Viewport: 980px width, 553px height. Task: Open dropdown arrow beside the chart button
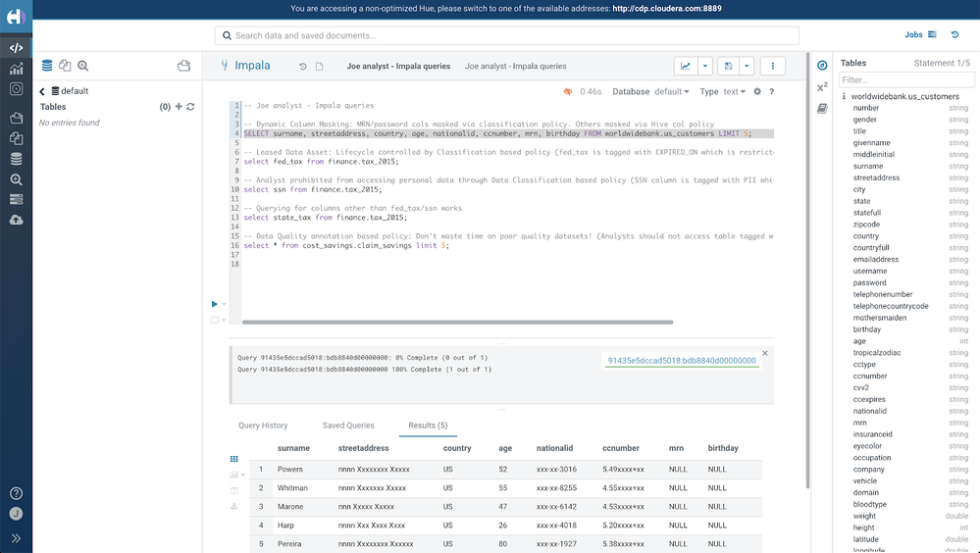(704, 67)
